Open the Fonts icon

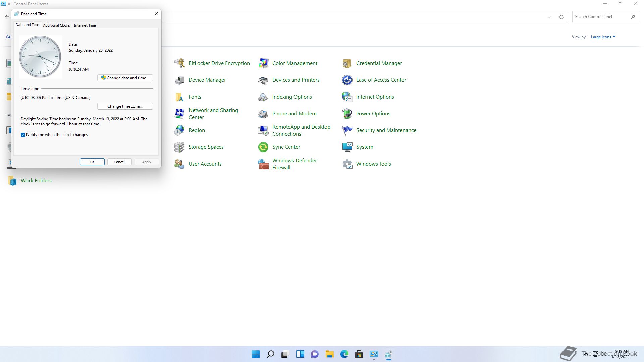tap(179, 97)
